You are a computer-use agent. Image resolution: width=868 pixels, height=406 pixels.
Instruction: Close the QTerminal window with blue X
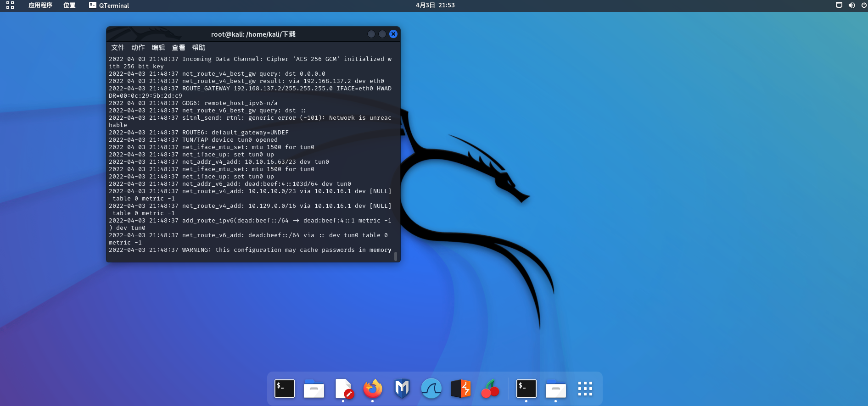(x=393, y=34)
